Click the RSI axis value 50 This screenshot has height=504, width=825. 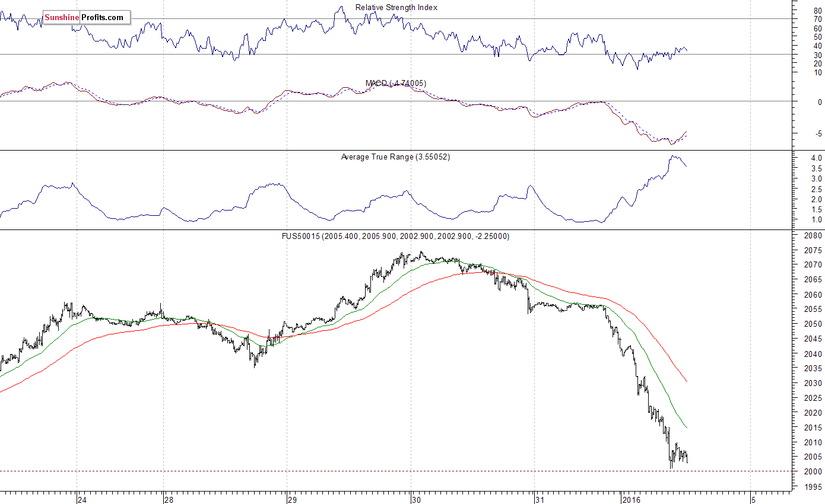pos(817,37)
